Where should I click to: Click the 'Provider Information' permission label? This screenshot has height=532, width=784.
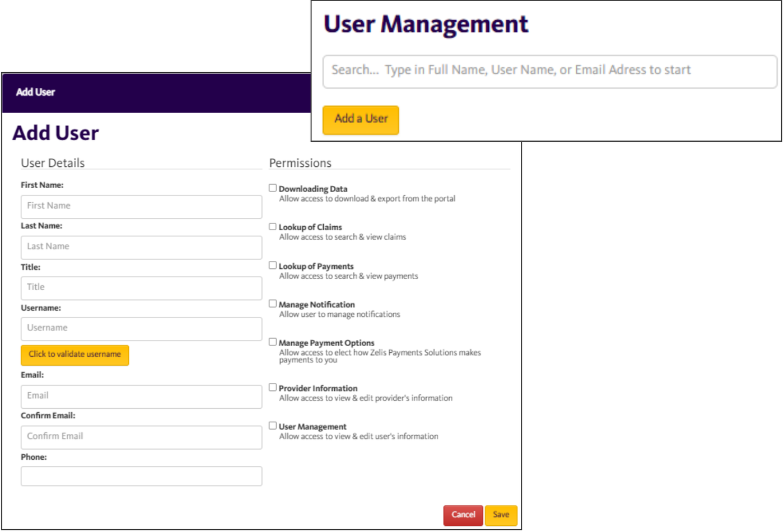tap(318, 389)
